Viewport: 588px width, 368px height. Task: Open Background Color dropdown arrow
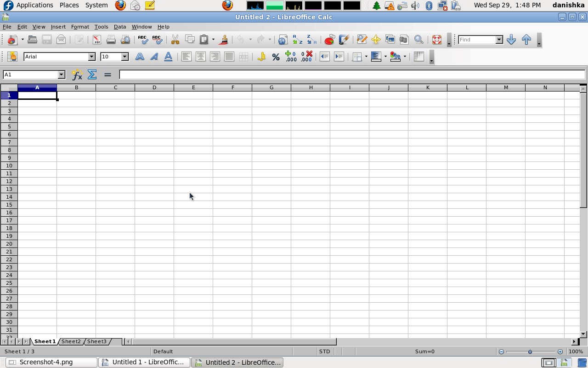(385, 57)
